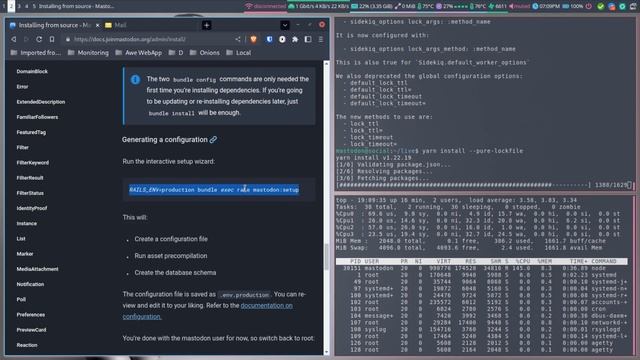Image resolution: width=640 pixels, height=360 pixels.
Task: Reload the Mastodon docs page
Action: click(39, 39)
